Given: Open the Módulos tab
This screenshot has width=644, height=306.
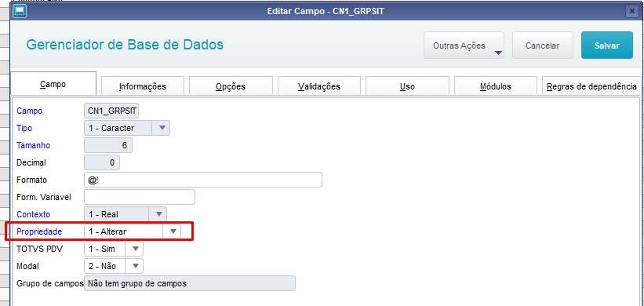Looking at the screenshot, I should 495,86.
